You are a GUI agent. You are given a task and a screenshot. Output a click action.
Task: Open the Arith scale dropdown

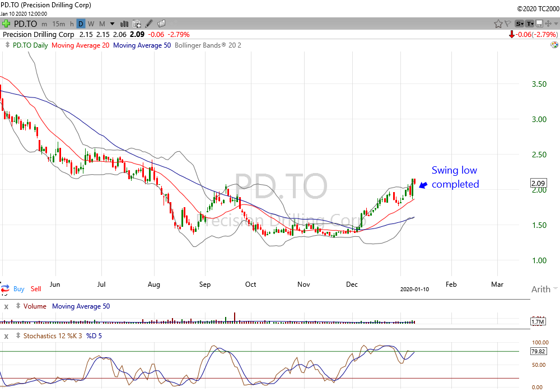pos(544,289)
